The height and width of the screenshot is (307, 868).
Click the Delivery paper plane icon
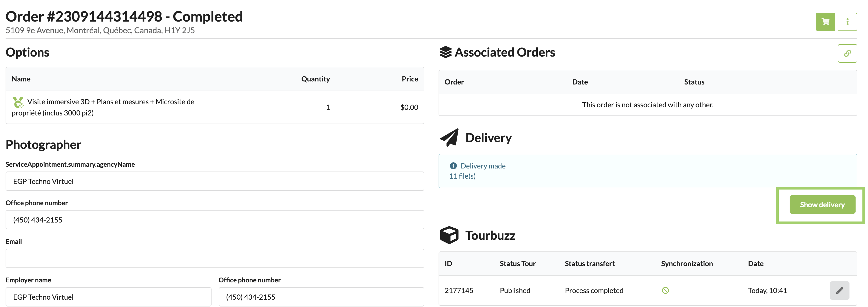(449, 137)
